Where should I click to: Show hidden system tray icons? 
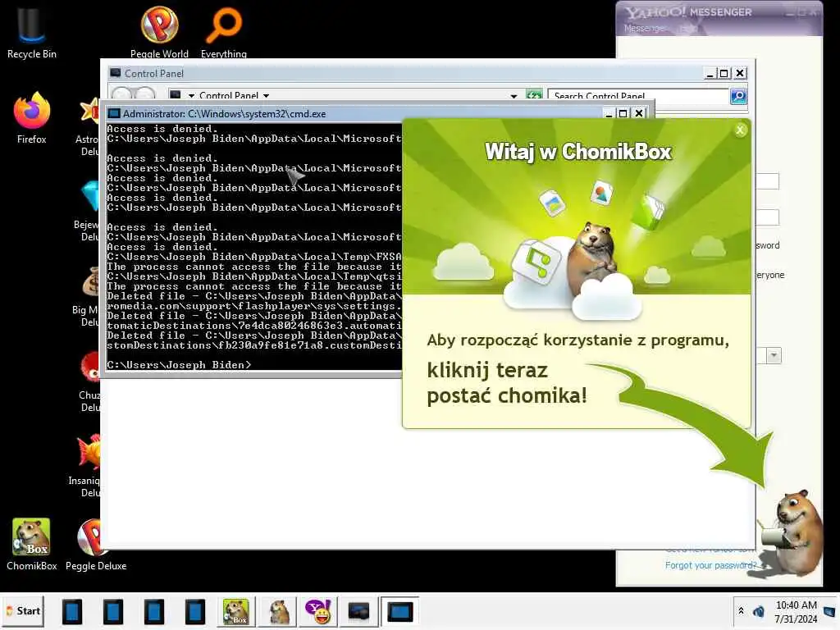[741, 610]
